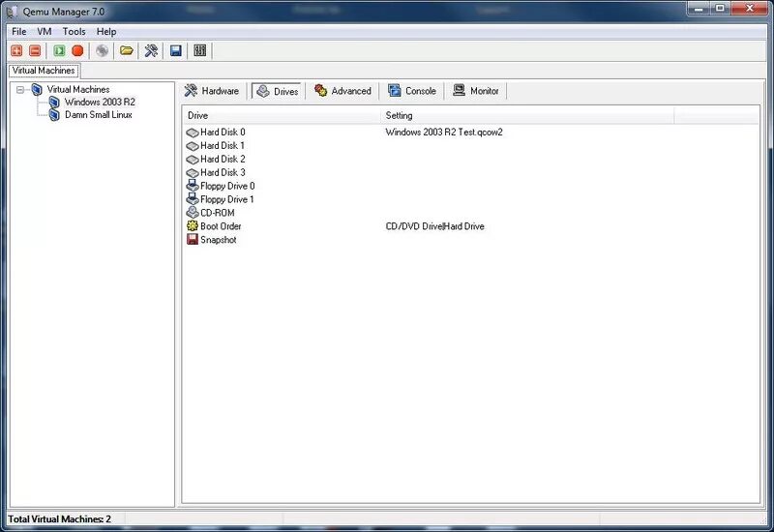The width and height of the screenshot is (774, 532).
Task: Open the Tools menu
Action: (x=74, y=32)
